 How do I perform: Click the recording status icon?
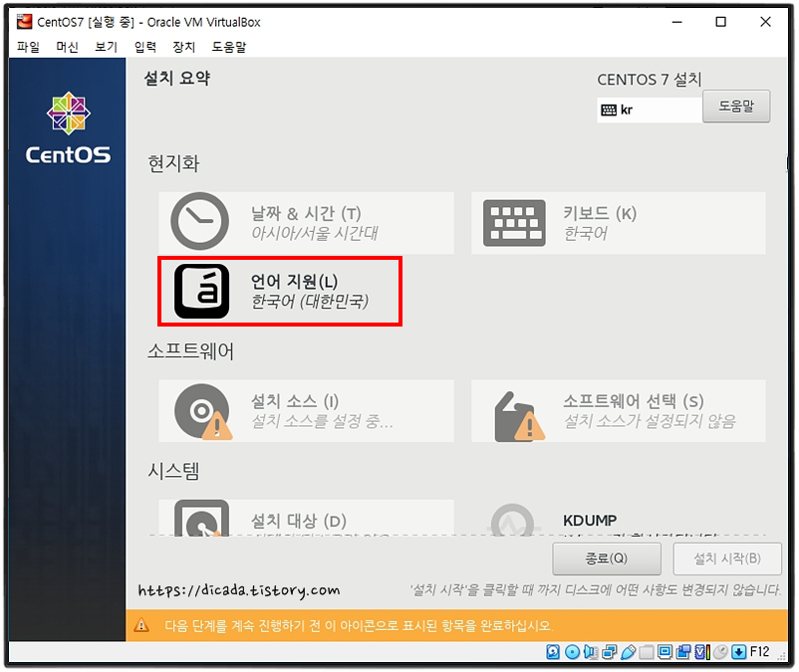pyautogui.click(x=683, y=652)
